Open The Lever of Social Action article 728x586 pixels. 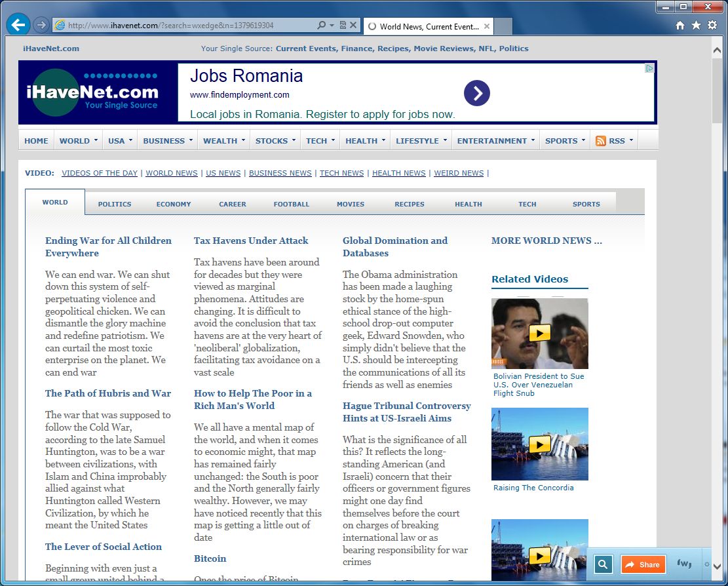(x=104, y=547)
